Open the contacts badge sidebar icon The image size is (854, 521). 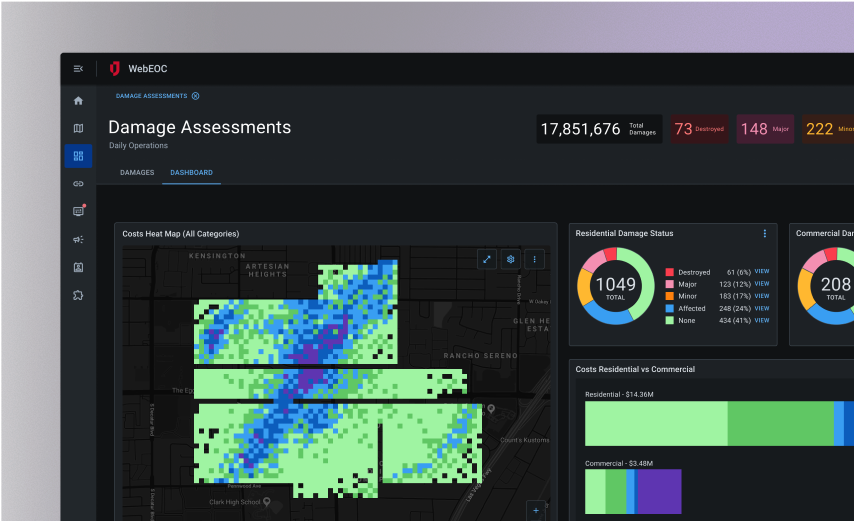78,267
